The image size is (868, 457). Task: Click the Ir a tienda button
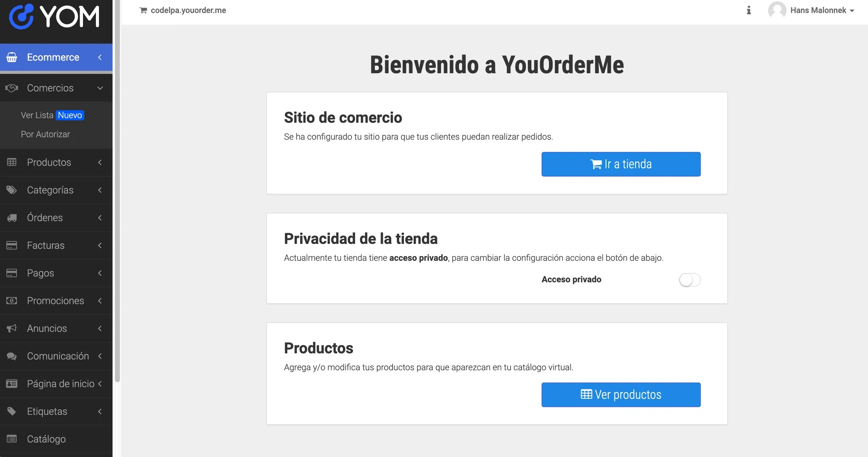tap(621, 164)
